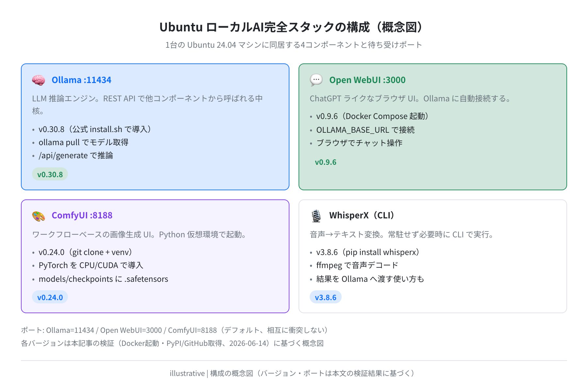The image size is (588, 391).
Task: Click the 各バージョンは本記事の検証 footnote line
Action: 172,343
